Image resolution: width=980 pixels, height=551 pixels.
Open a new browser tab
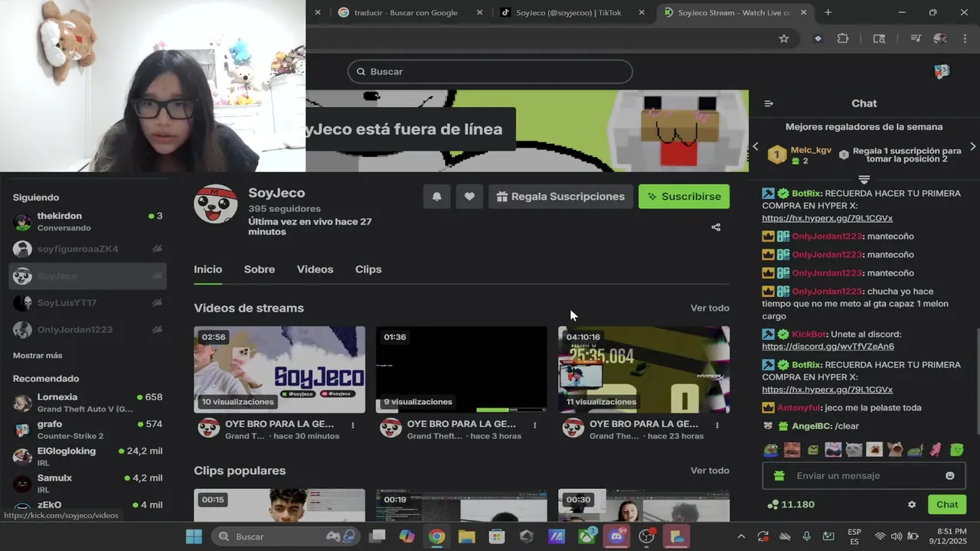(x=828, y=12)
